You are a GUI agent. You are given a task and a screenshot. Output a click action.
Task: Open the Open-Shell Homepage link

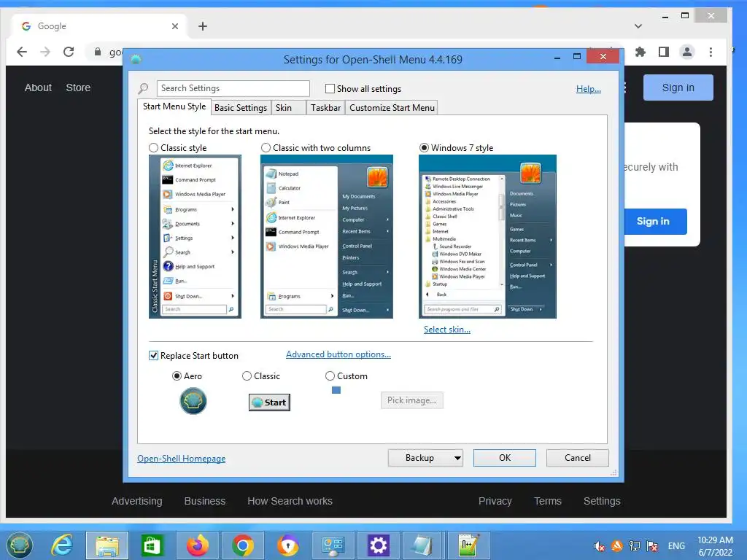tap(182, 459)
